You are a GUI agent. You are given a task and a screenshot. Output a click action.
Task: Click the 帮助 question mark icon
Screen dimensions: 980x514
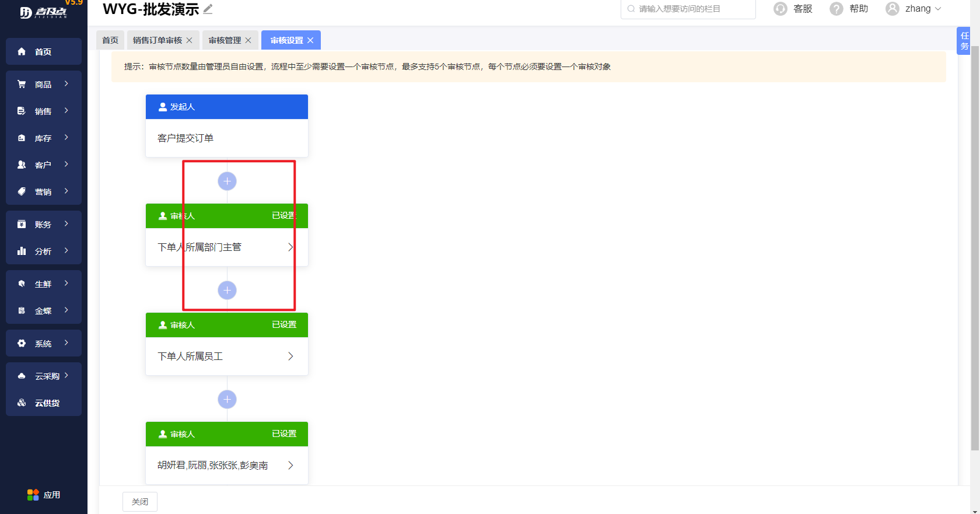click(836, 9)
